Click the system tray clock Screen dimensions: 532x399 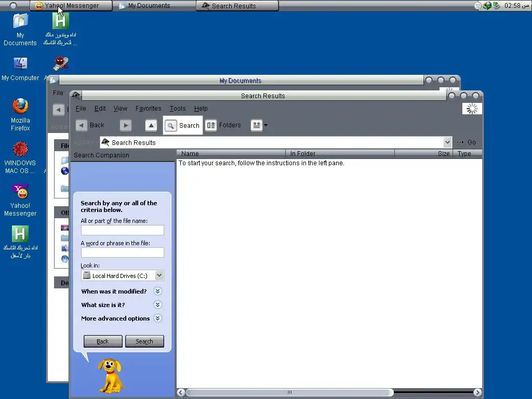[516, 5]
